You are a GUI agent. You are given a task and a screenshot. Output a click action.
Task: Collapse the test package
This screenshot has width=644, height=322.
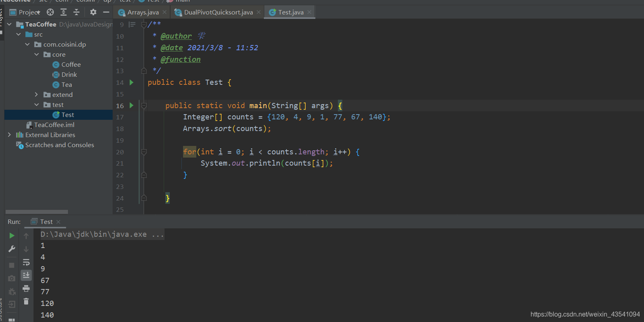pyautogui.click(x=37, y=105)
